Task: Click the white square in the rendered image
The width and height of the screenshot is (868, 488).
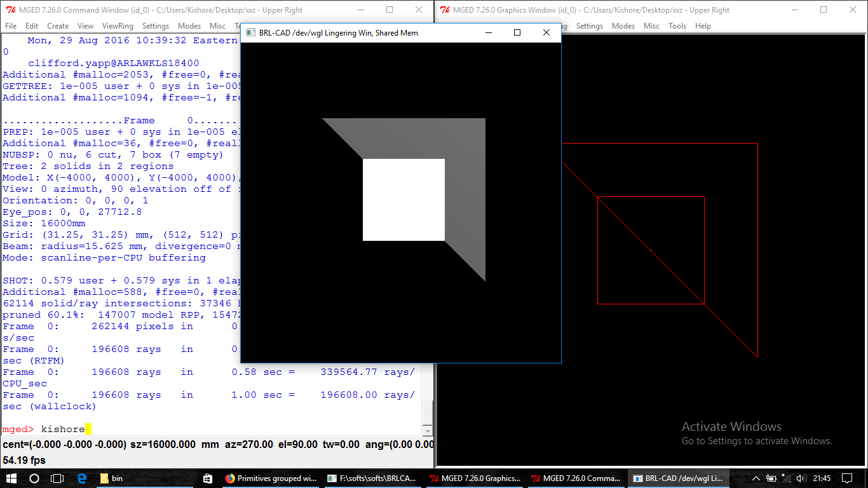Action: pyautogui.click(x=403, y=200)
